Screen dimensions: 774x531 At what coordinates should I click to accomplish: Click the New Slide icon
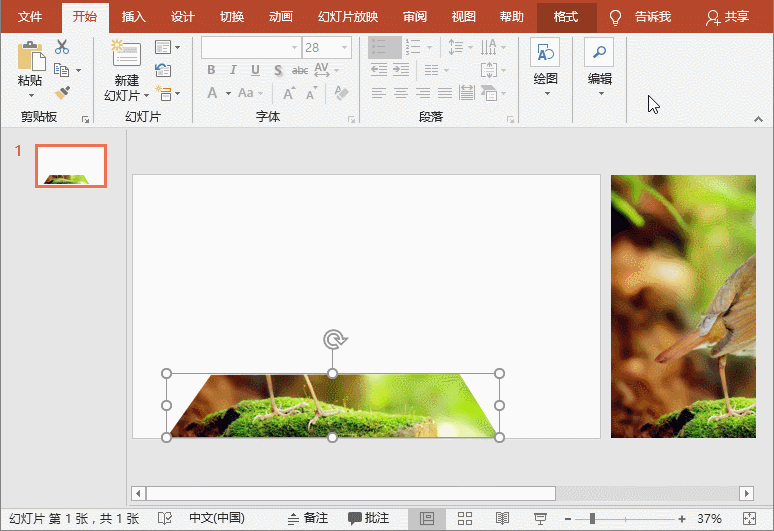126,54
